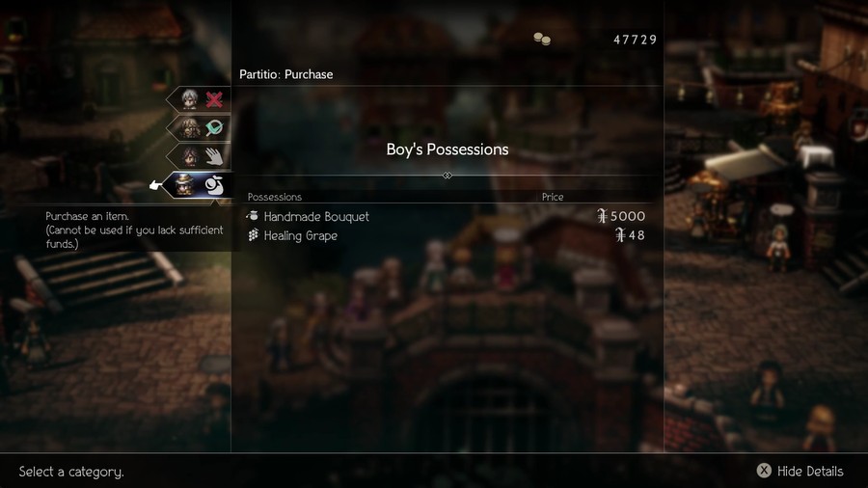Click the leaf currency icon beside 48
This screenshot has height=488, width=868.
620,235
